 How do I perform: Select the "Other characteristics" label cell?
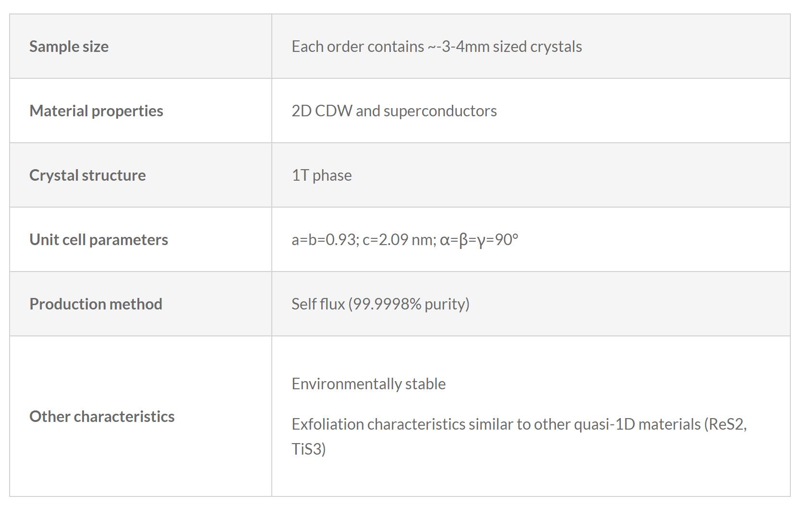click(102, 417)
